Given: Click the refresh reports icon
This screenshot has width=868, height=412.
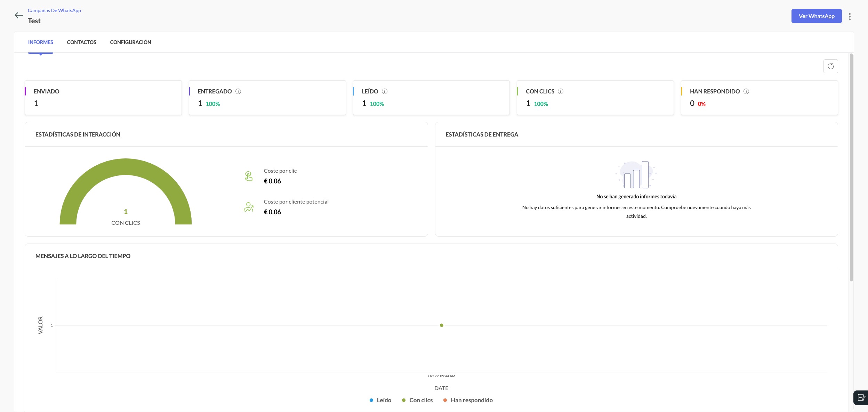Looking at the screenshot, I should [x=830, y=66].
